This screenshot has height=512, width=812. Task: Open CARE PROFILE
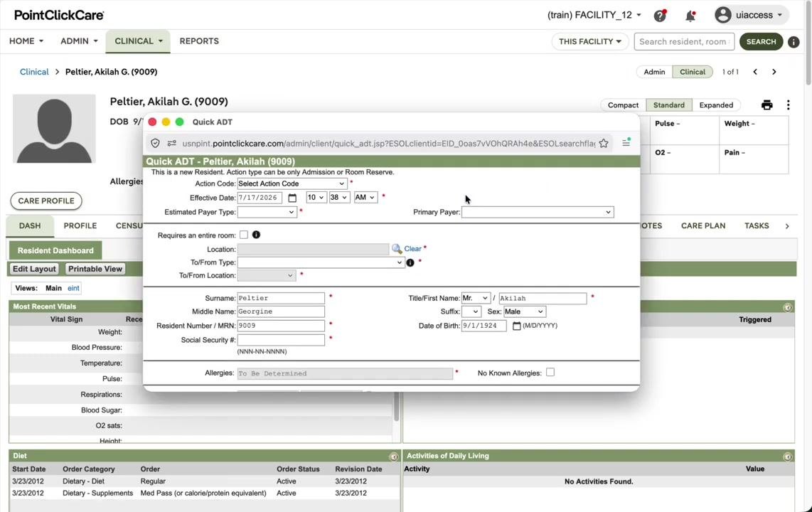point(46,201)
